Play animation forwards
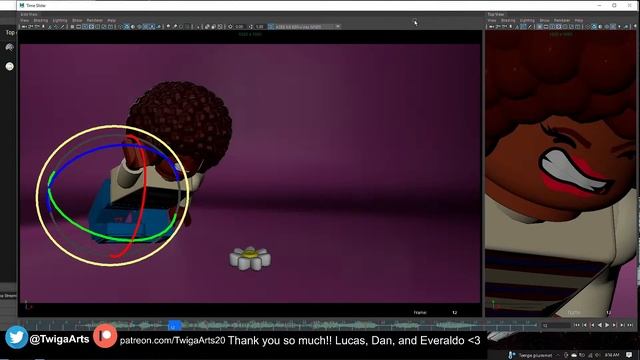The height and width of the screenshot is (360, 640). 607,325
